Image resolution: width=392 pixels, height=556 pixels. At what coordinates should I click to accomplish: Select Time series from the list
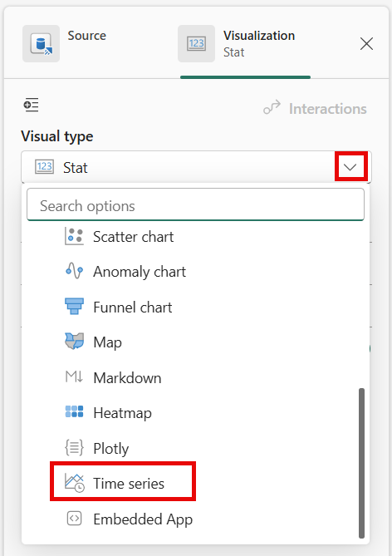123,483
